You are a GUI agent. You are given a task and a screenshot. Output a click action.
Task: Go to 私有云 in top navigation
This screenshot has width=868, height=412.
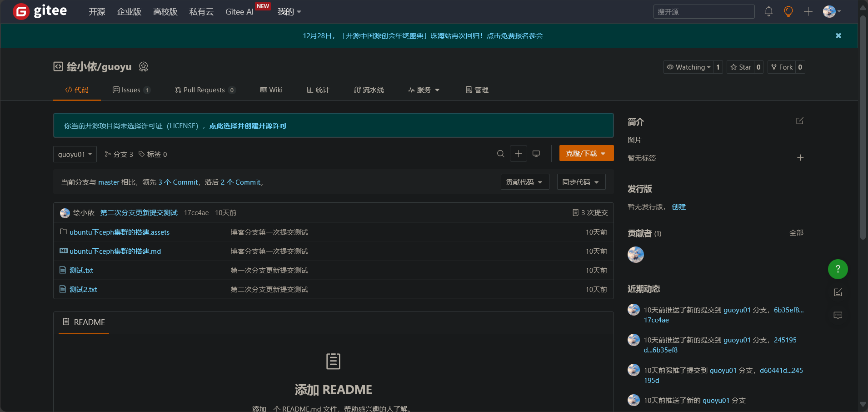click(x=201, y=12)
